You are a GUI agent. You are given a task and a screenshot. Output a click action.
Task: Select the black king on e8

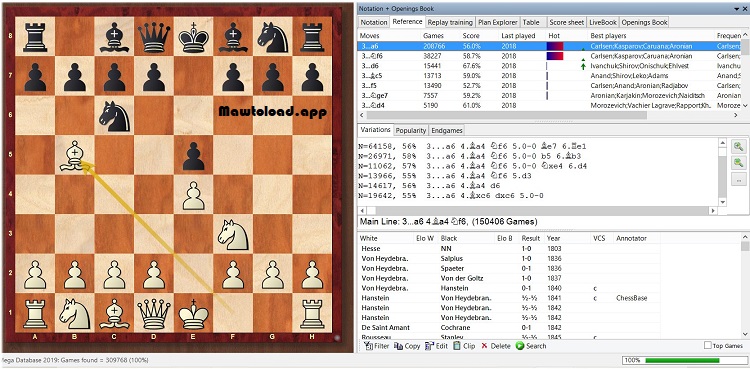click(x=193, y=37)
